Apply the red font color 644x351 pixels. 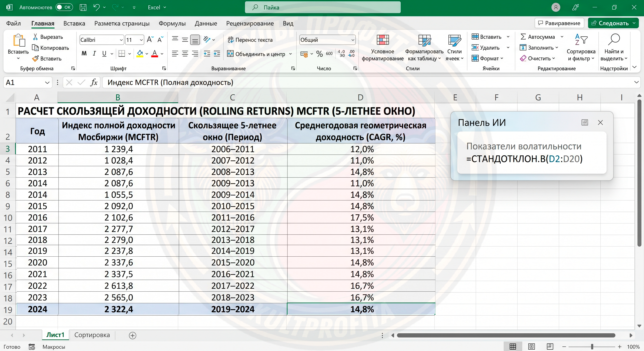tap(155, 53)
